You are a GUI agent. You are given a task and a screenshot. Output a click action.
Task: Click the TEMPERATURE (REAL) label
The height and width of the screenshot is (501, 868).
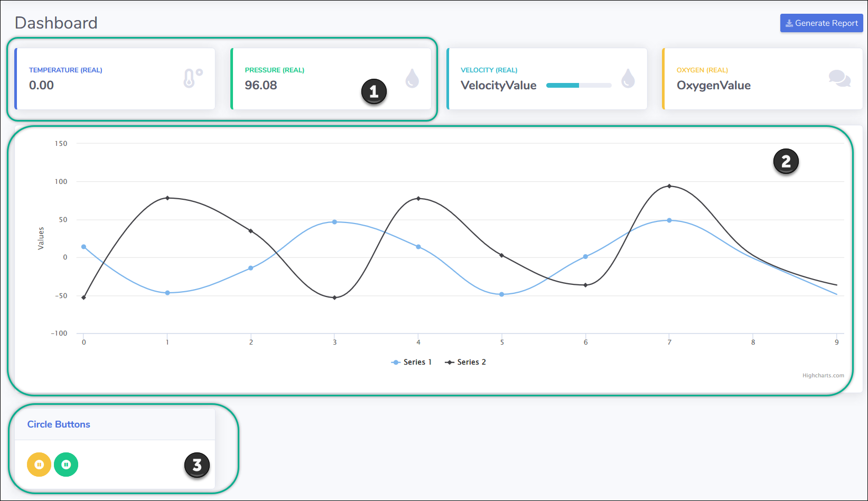tap(66, 70)
